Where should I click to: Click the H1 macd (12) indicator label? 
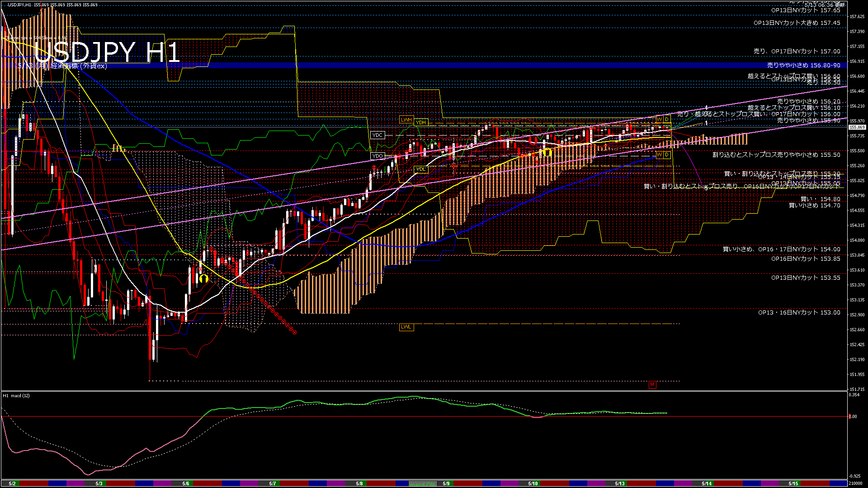[x=16, y=395]
